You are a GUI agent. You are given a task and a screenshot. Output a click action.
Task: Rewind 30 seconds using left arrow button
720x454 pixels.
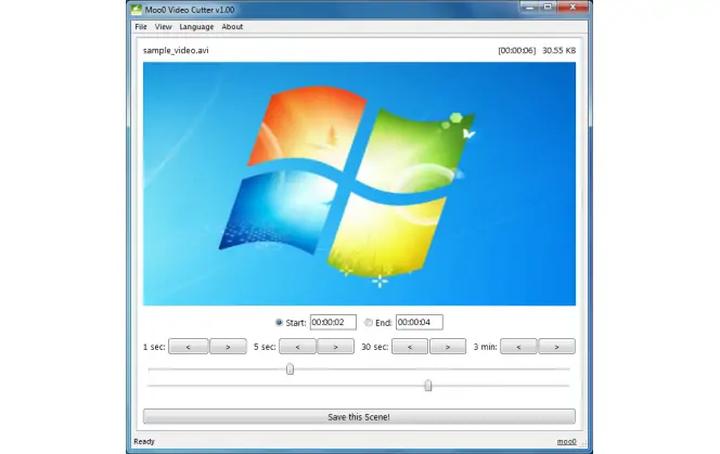click(x=410, y=347)
